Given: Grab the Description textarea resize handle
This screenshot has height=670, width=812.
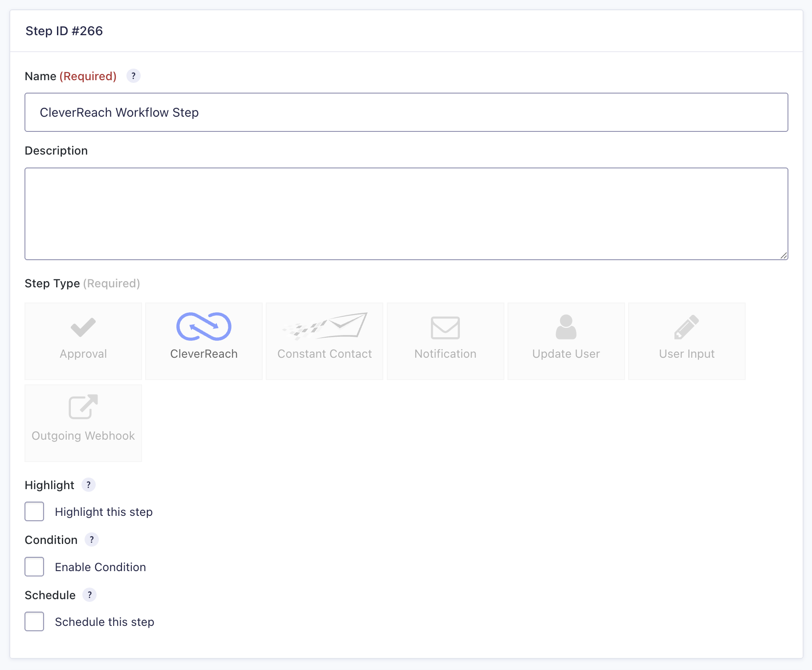Looking at the screenshot, I should pos(784,255).
